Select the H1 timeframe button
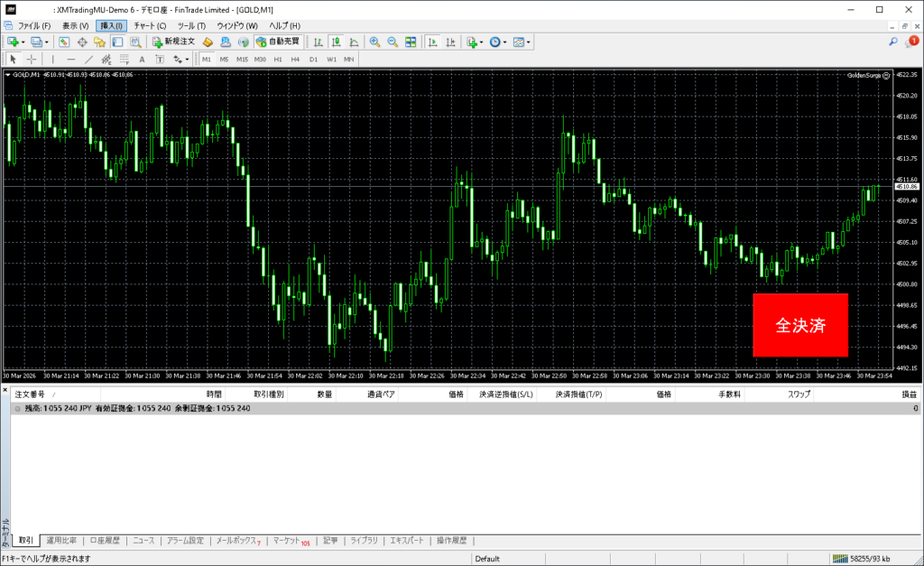This screenshot has width=924, height=566. coord(278,59)
